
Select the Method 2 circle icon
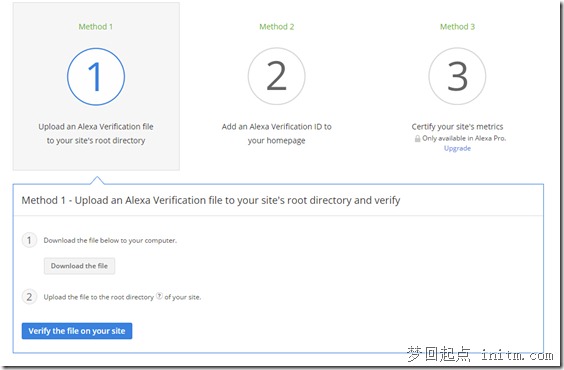click(277, 76)
